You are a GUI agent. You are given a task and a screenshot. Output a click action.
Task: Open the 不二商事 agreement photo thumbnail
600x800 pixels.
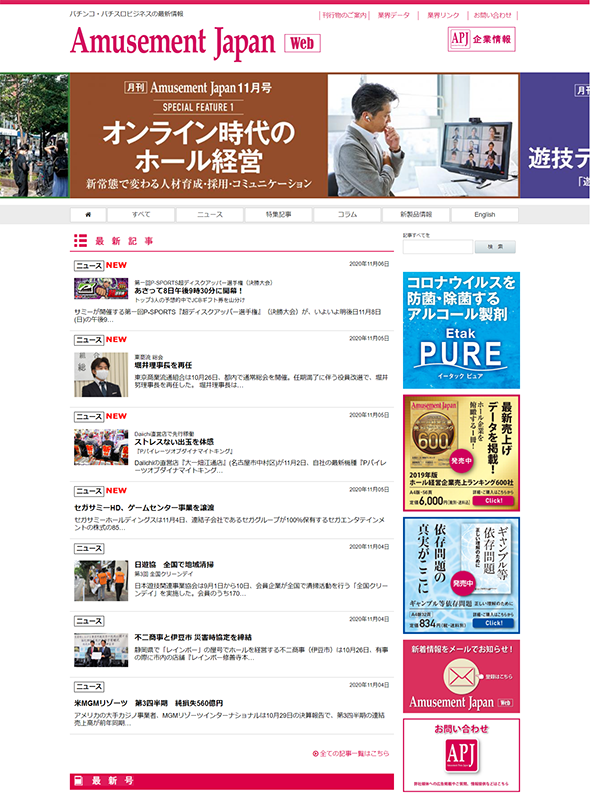(101, 650)
